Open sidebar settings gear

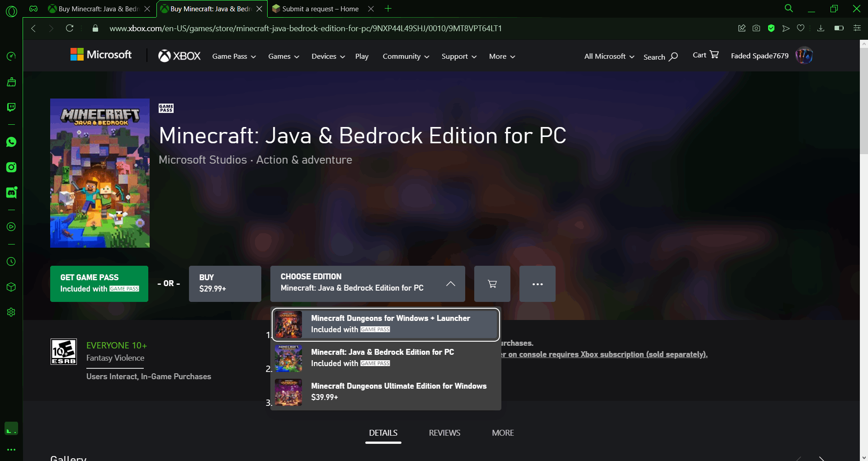[x=11, y=312]
